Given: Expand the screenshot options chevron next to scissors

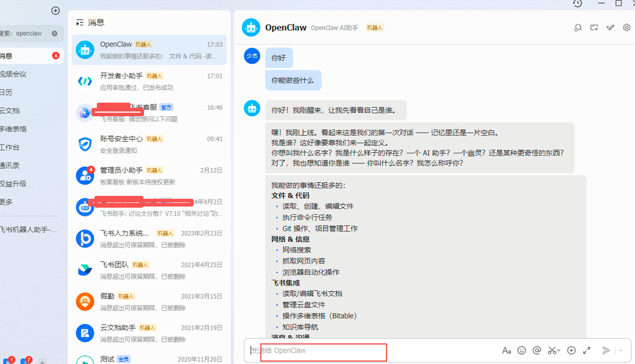Looking at the screenshot, I should [558, 350].
